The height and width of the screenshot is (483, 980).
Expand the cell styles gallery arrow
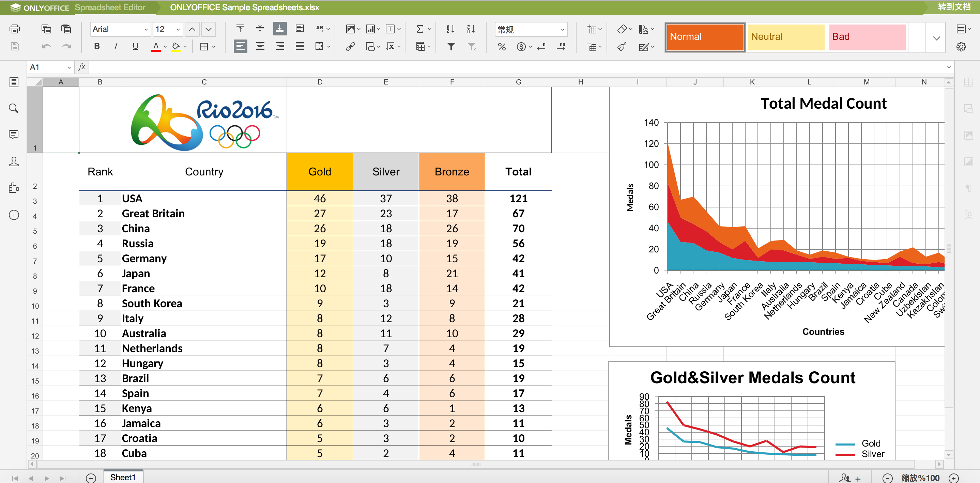click(x=936, y=38)
